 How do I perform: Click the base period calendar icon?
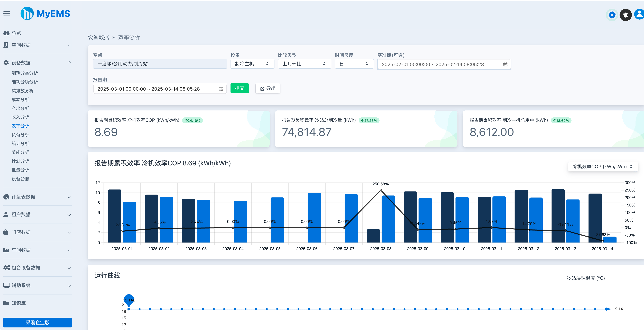tap(505, 65)
